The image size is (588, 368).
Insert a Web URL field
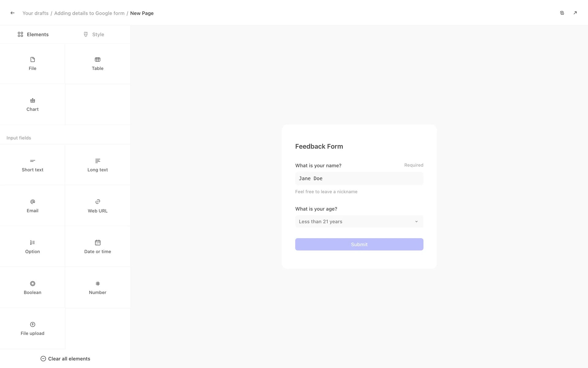(97, 206)
